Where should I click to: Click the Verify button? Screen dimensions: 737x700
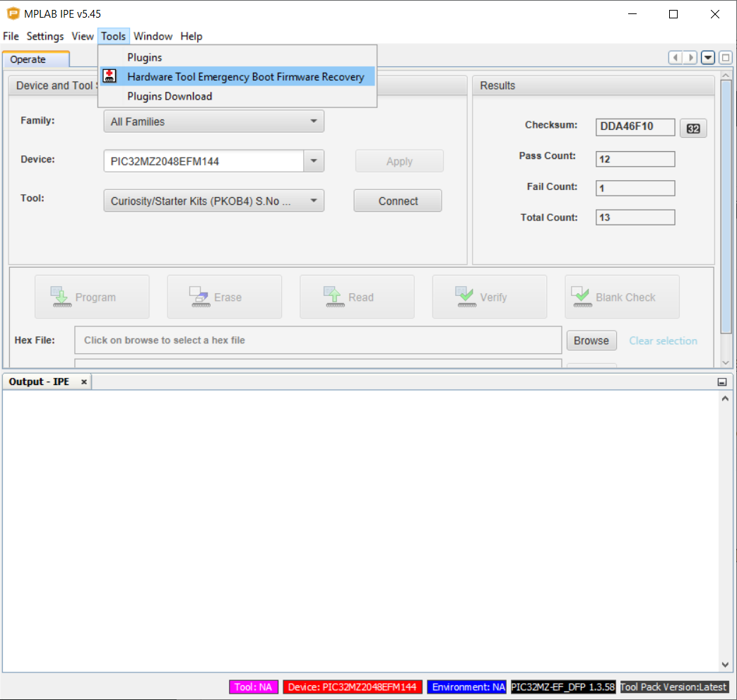(490, 297)
